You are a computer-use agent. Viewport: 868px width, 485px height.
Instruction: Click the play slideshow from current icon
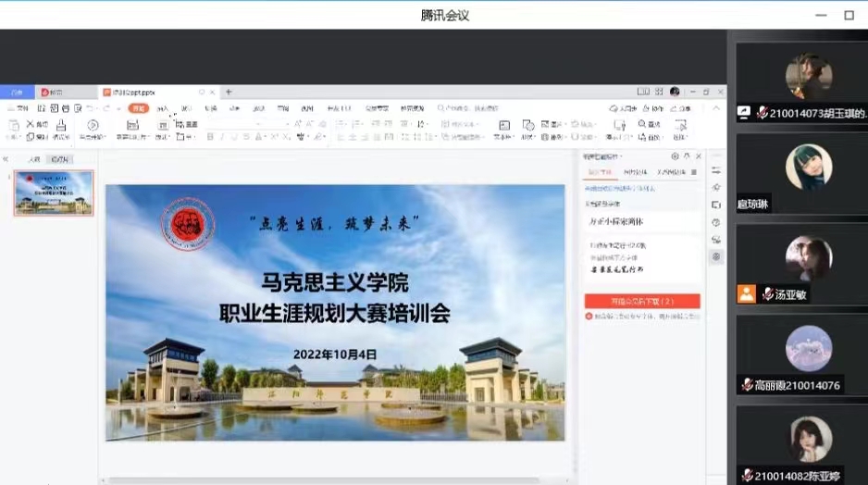point(93,125)
